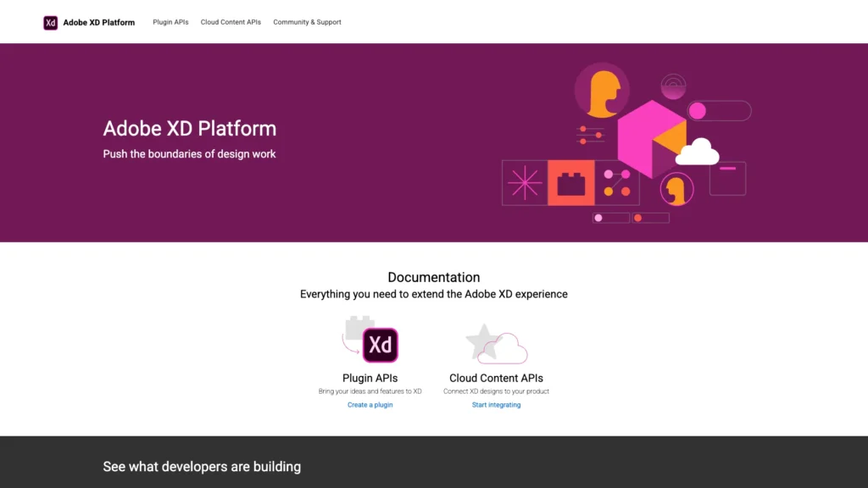The height and width of the screenshot is (488, 868).
Task: Open the Plugin APIs navigation menu
Action: [x=170, y=22]
